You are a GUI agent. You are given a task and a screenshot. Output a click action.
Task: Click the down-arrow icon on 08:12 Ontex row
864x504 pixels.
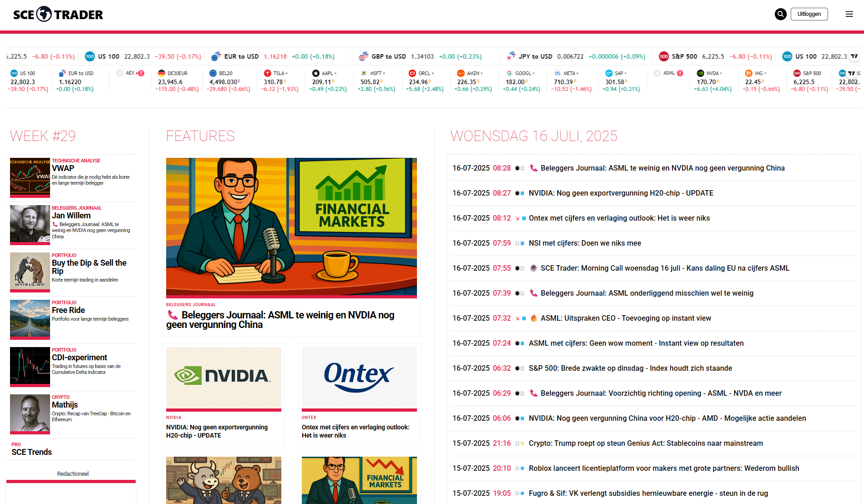(x=517, y=218)
